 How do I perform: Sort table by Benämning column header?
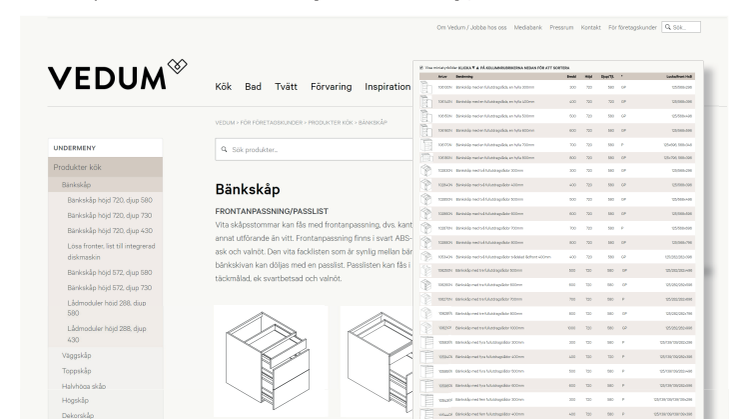click(x=464, y=76)
